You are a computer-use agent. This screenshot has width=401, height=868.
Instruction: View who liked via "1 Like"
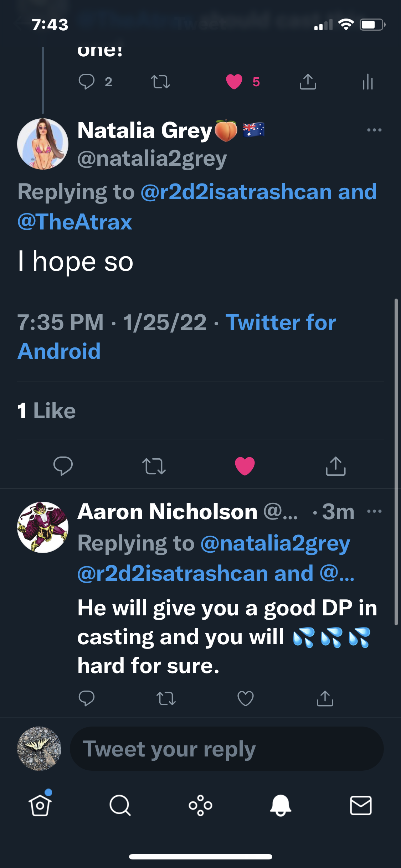[47, 410]
